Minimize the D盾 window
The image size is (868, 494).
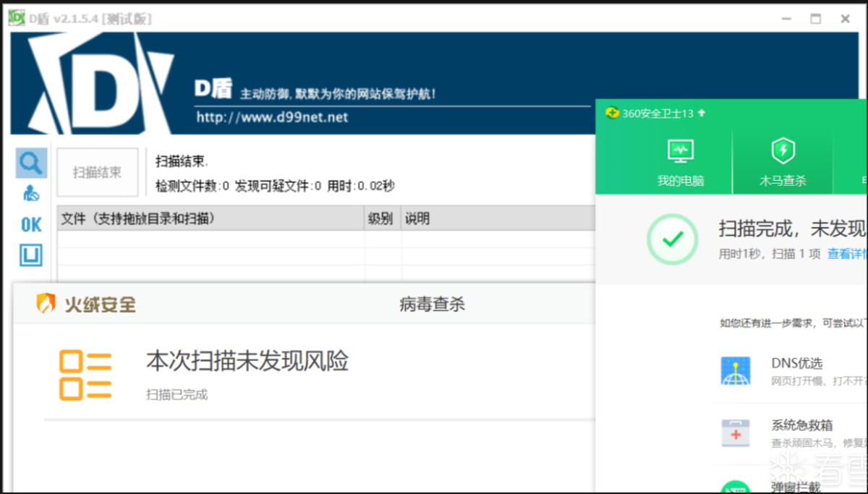785,20
